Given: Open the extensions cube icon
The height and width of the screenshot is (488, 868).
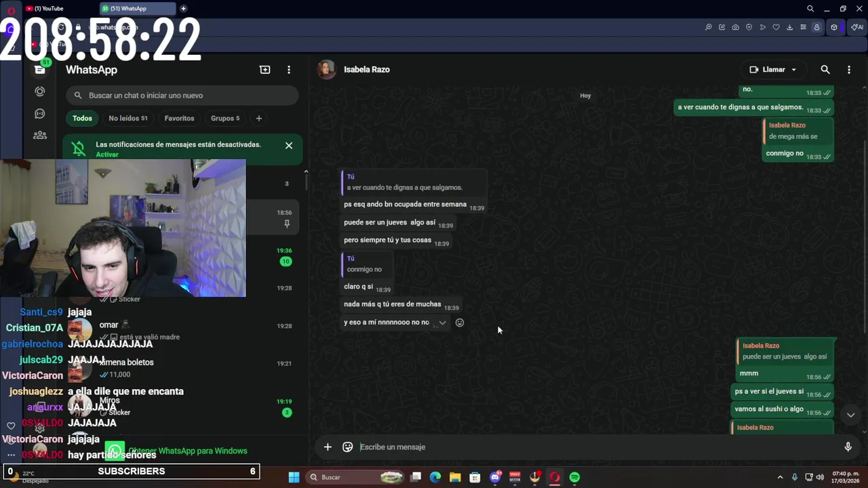Looking at the screenshot, I should (834, 27).
